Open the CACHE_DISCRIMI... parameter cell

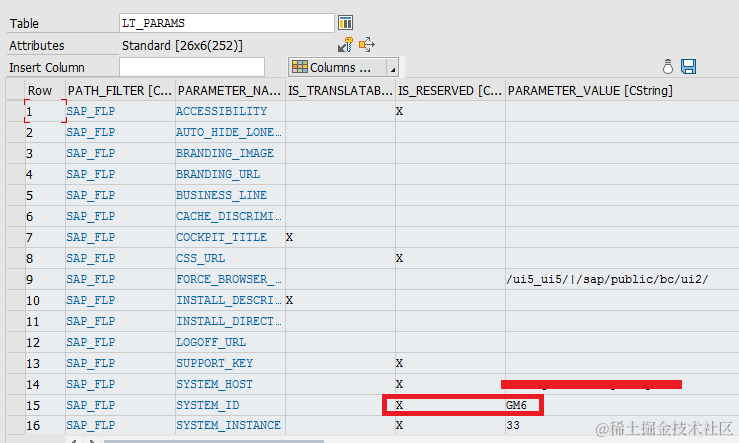click(230, 216)
